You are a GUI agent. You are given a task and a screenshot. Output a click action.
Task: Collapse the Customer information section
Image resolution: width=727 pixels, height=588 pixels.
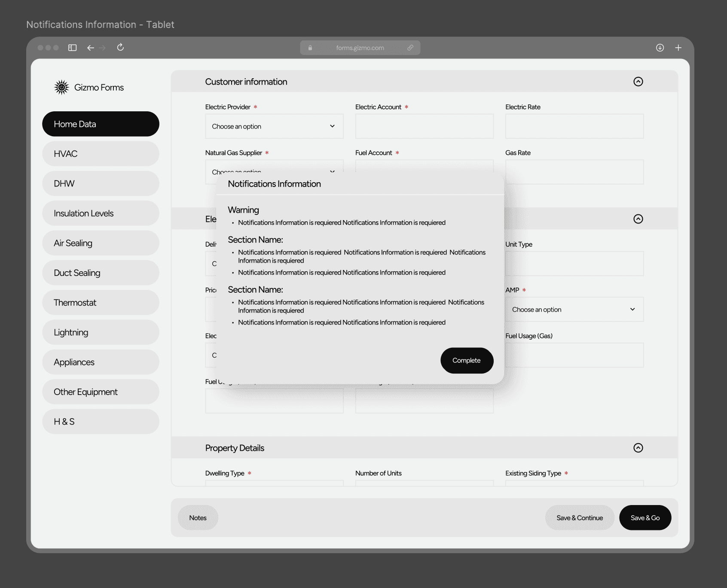tap(638, 82)
